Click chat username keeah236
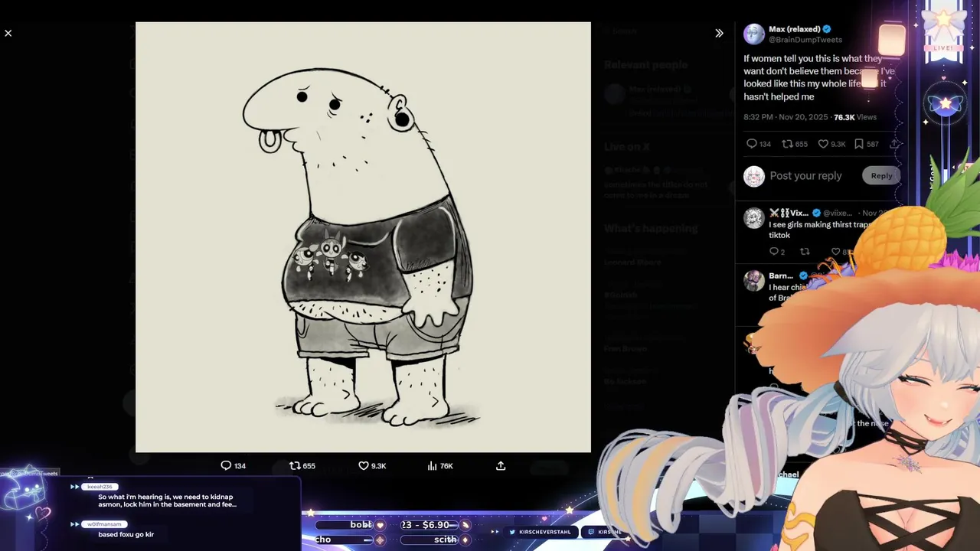The image size is (980, 551). tap(100, 487)
